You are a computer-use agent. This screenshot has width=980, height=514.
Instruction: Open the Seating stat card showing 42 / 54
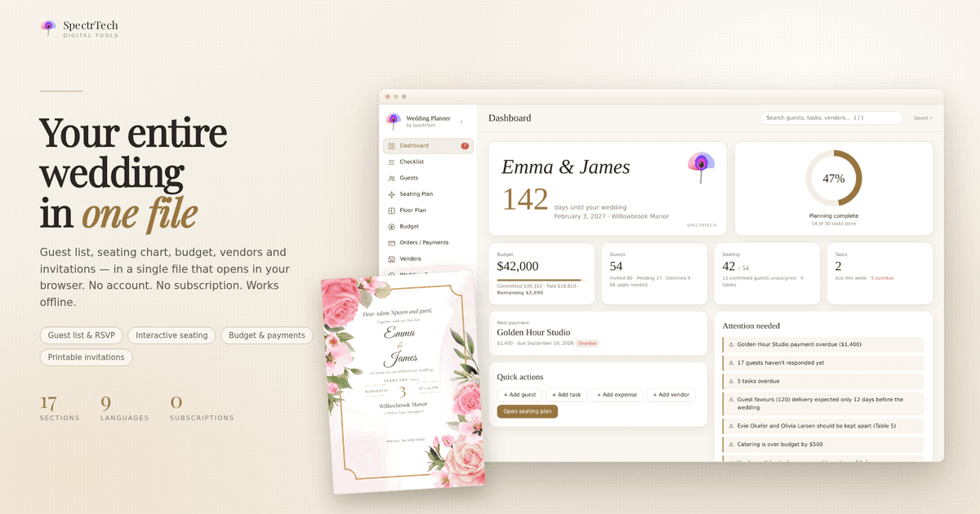point(767,273)
